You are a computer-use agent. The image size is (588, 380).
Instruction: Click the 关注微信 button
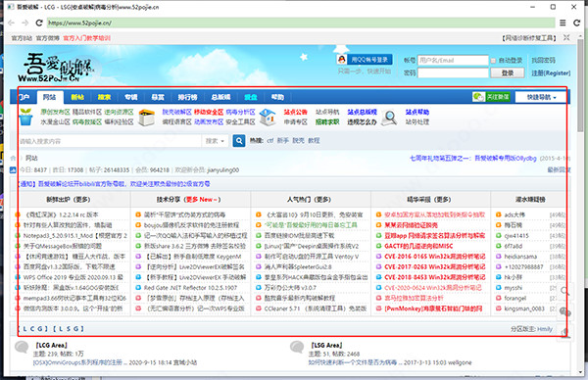pos(491,97)
